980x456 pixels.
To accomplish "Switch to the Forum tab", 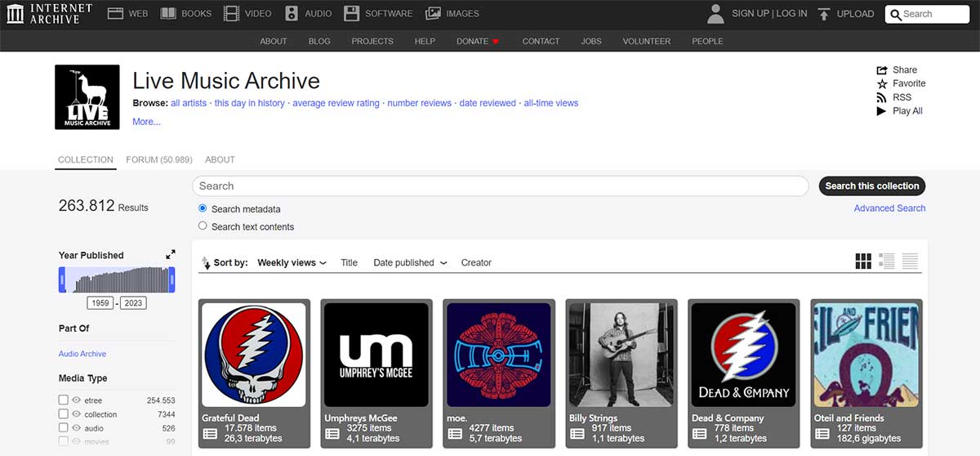I will (158, 159).
